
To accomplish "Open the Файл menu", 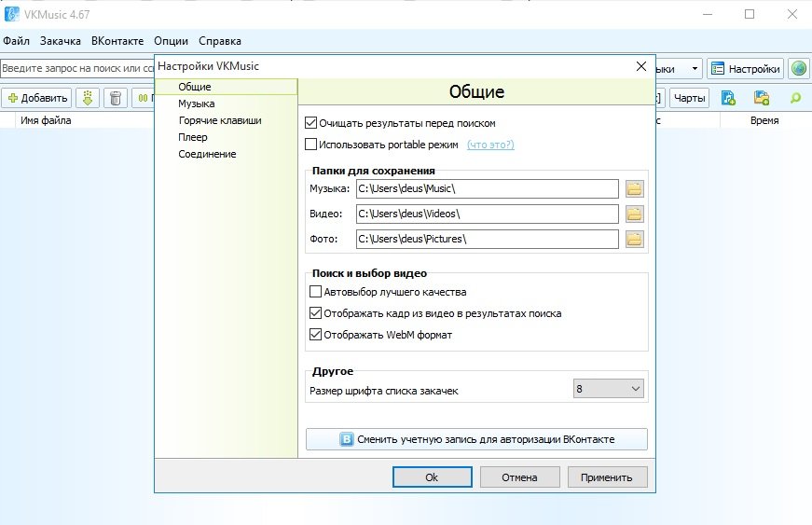I will (x=16, y=41).
